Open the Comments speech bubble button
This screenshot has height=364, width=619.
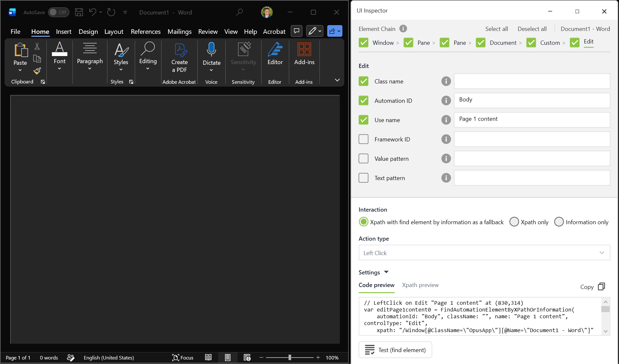(x=297, y=31)
